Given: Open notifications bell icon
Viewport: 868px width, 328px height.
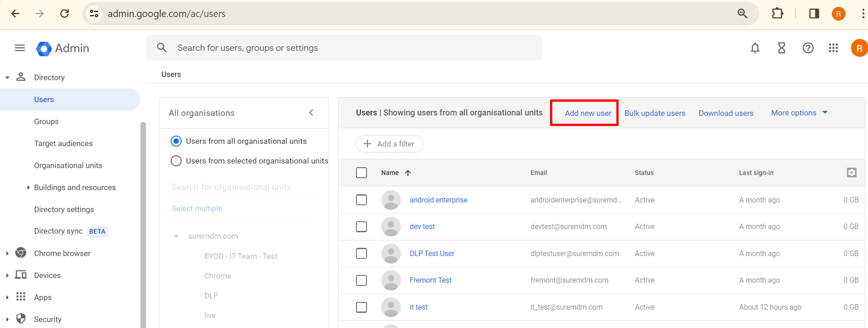Looking at the screenshot, I should (x=755, y=48).
